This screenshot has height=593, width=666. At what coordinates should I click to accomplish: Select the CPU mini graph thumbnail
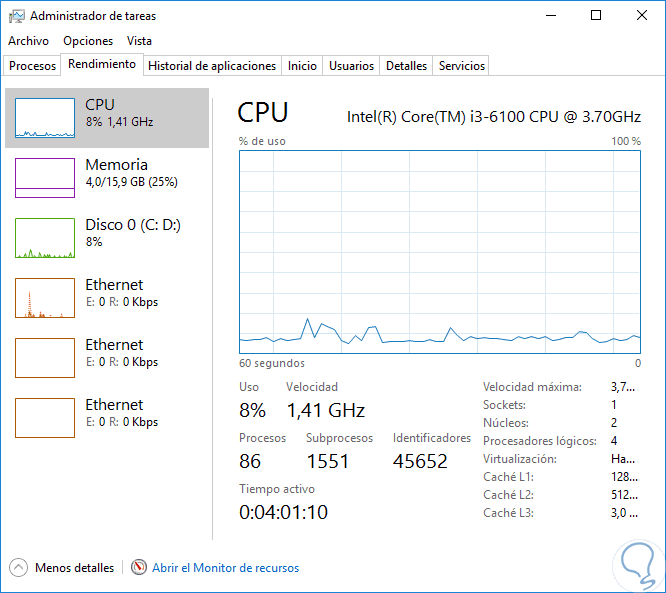pos(45,118)
